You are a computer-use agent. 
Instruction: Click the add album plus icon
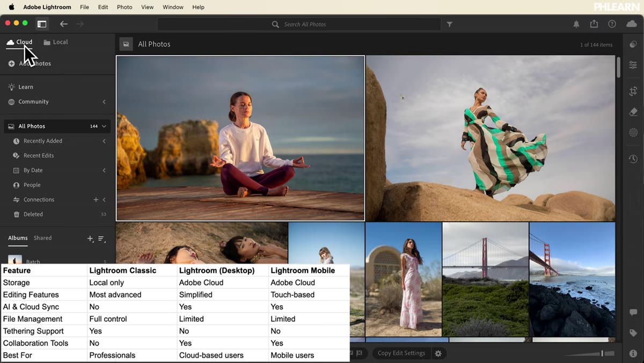coord(90,238)
